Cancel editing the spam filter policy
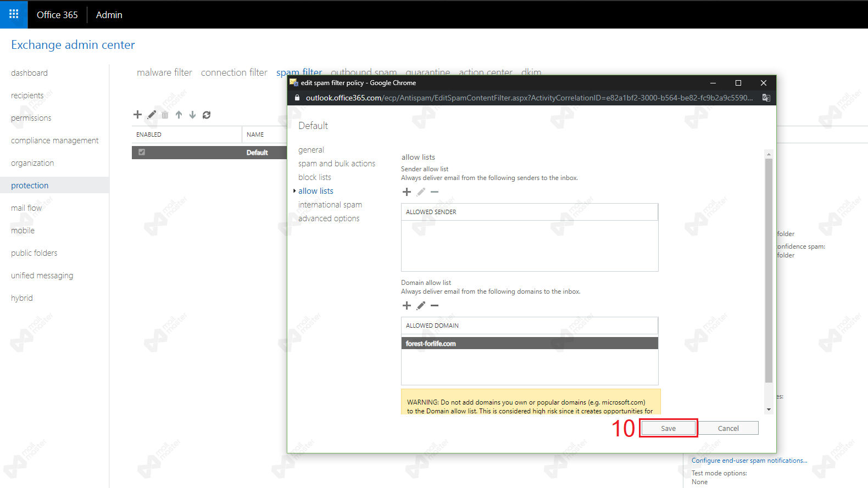This screenshot has width=868, height=488. (728, 428)
